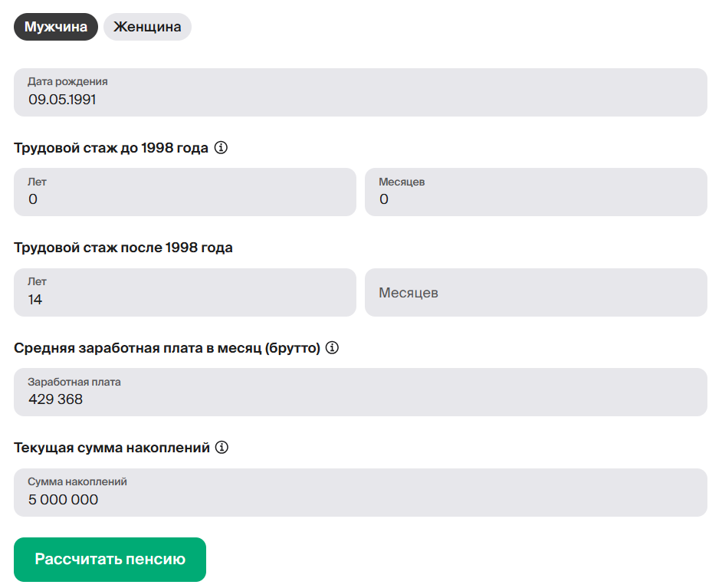Click the Заработная плата input field

[x=360, y=392]
